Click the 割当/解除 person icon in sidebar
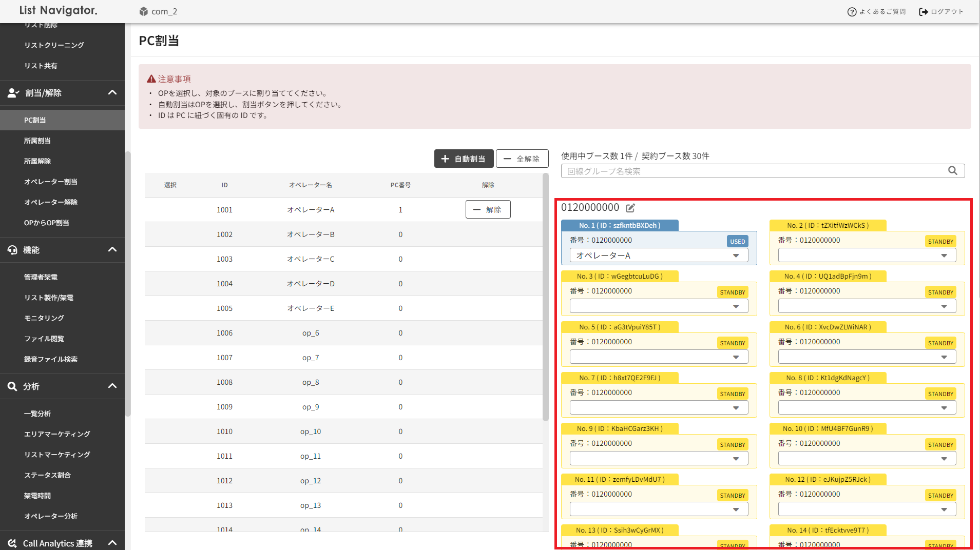This screenshot has width=980, height=550. 13,93
